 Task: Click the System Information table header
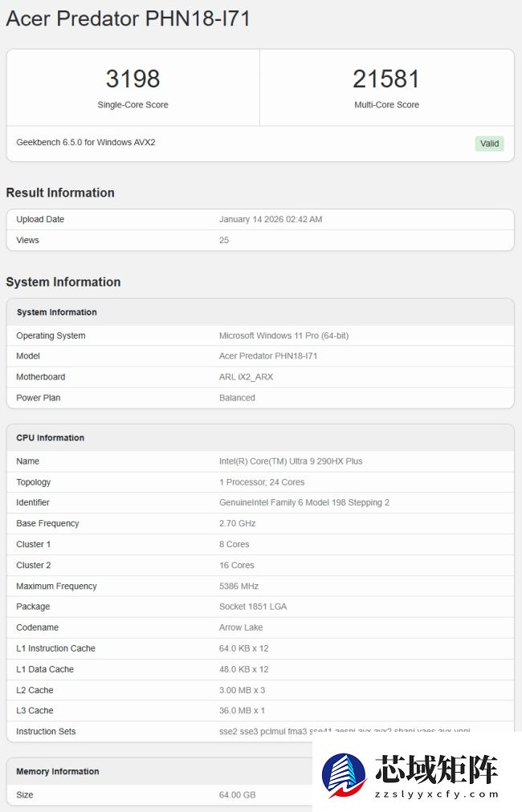(x=57, y=312)
